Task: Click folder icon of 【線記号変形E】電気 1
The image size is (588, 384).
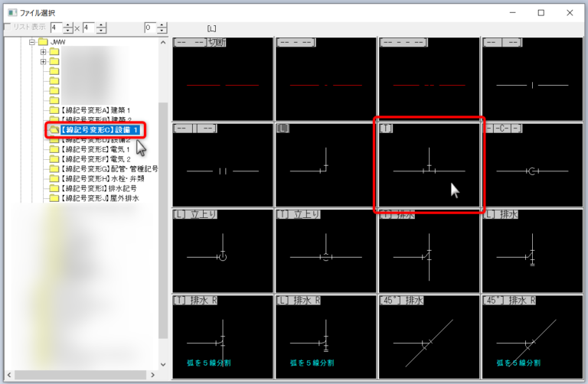Action: click(x=54, y=149)
